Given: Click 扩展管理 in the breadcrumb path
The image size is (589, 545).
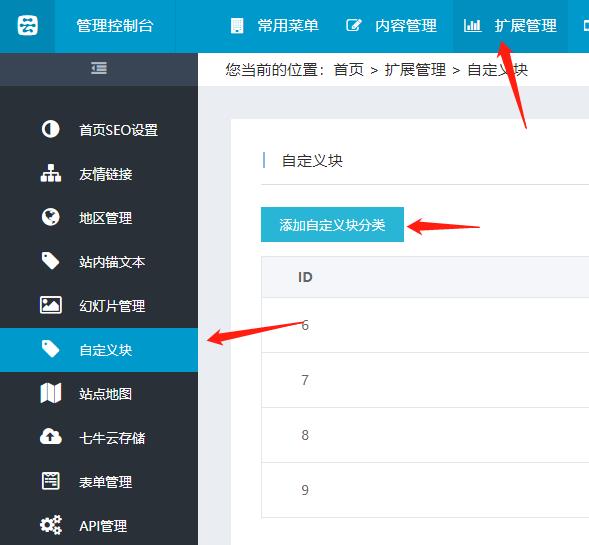Looking at the screenshot, I should pos(415,70).
